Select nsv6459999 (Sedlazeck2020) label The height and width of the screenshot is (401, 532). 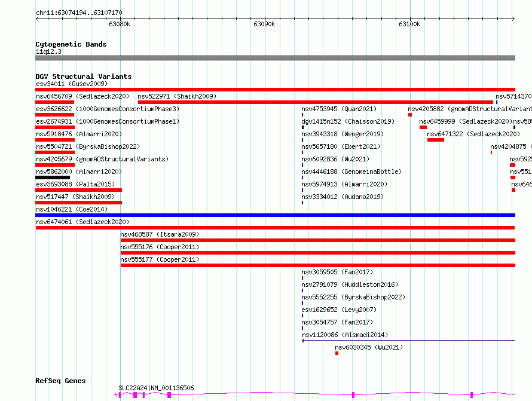tap(466, 121)
